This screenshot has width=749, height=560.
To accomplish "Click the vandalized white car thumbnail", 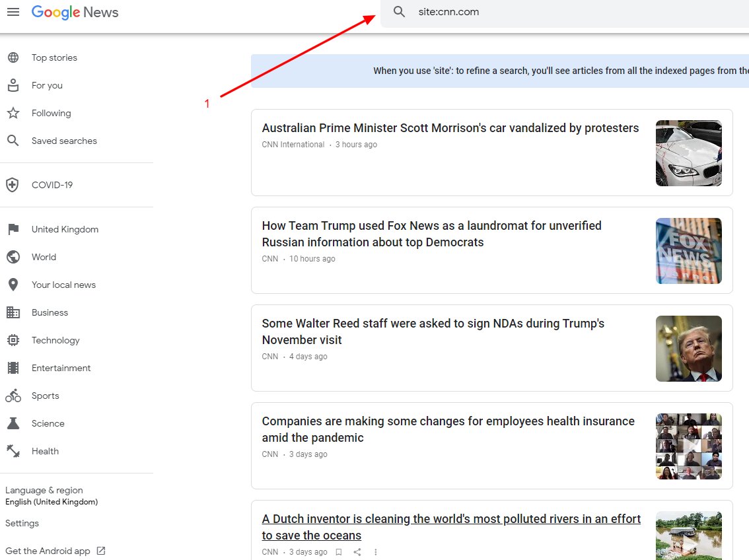I will point(688,153).
